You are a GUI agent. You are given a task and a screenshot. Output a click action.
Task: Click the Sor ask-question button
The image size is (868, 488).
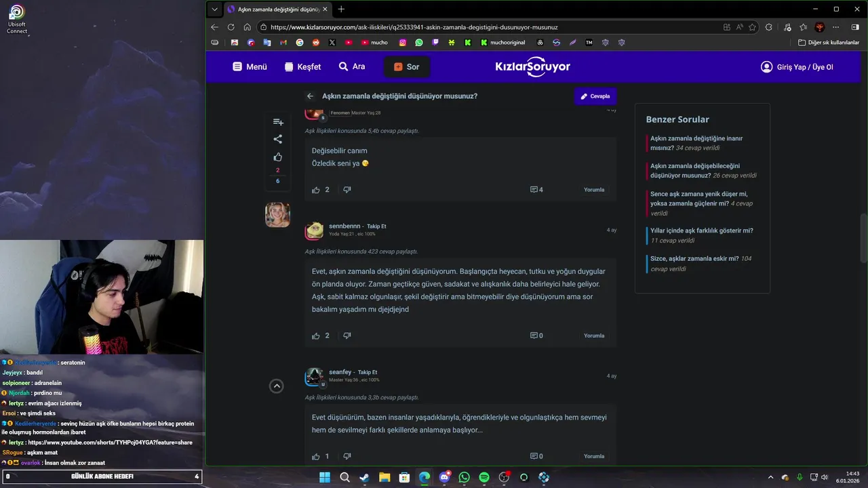[407, 67]
